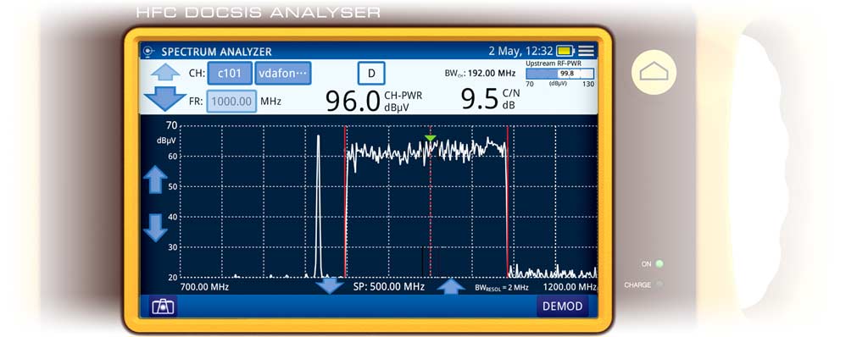Click the SP: 500.00 MHz span label

[388, 287]
